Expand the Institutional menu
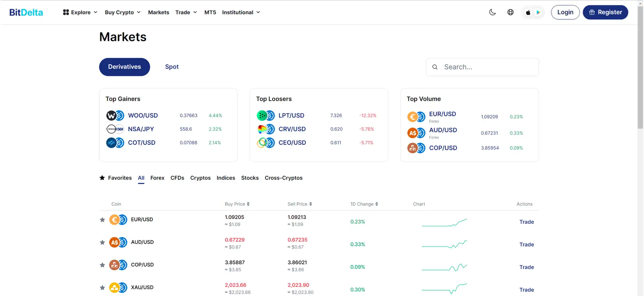The image size is (644, 296). tap(241, 12)
